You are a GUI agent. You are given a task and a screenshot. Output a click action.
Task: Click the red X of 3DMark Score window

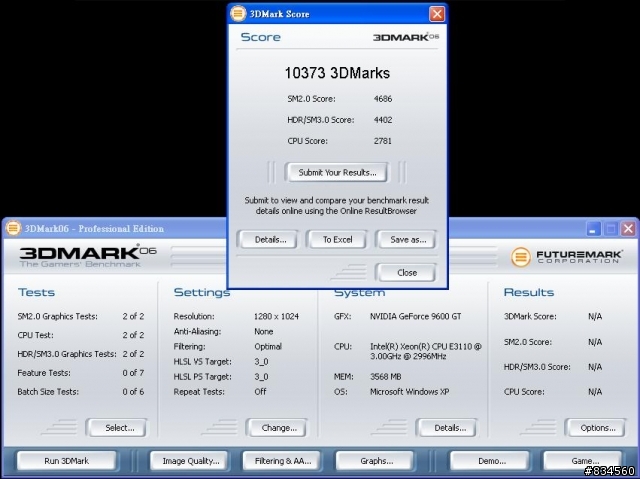pos(437,14)
